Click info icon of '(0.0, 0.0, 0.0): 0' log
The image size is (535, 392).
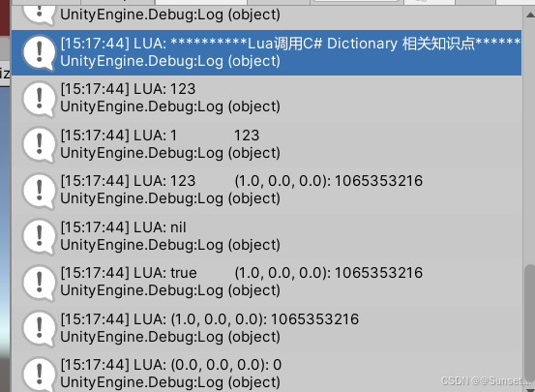(39, 374)
